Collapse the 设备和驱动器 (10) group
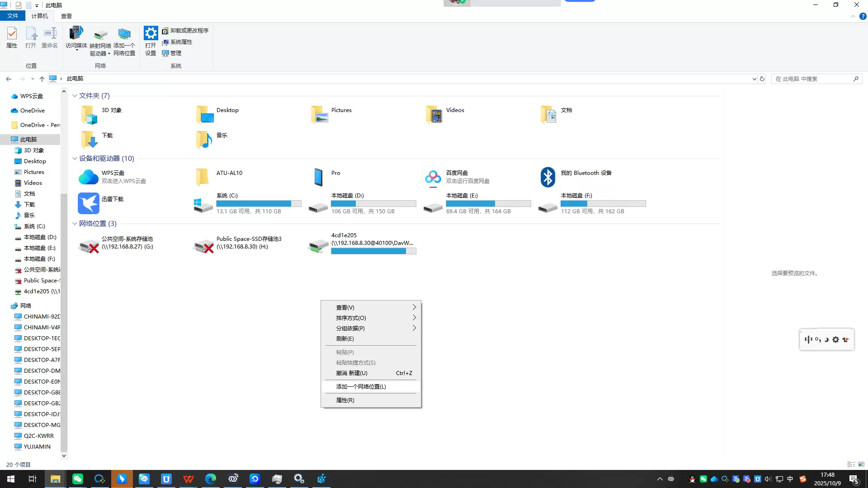Screen dimensions: 868x488 click(75, 159)
